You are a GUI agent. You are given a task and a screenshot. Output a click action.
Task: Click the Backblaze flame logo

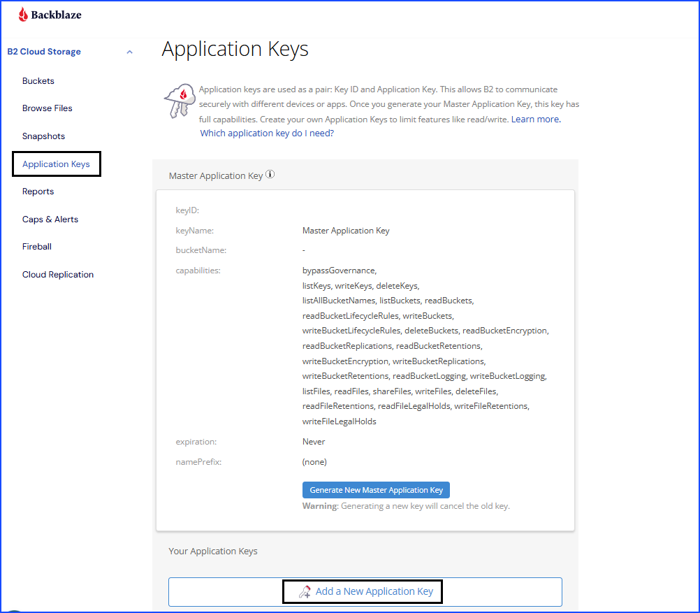click(22, 13)
